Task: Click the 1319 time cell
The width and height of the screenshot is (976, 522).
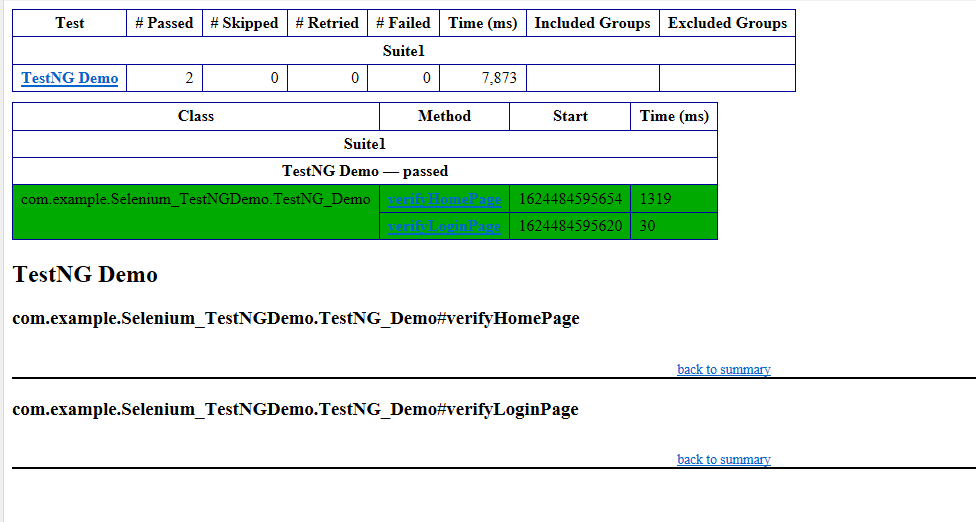Action: 656,199
